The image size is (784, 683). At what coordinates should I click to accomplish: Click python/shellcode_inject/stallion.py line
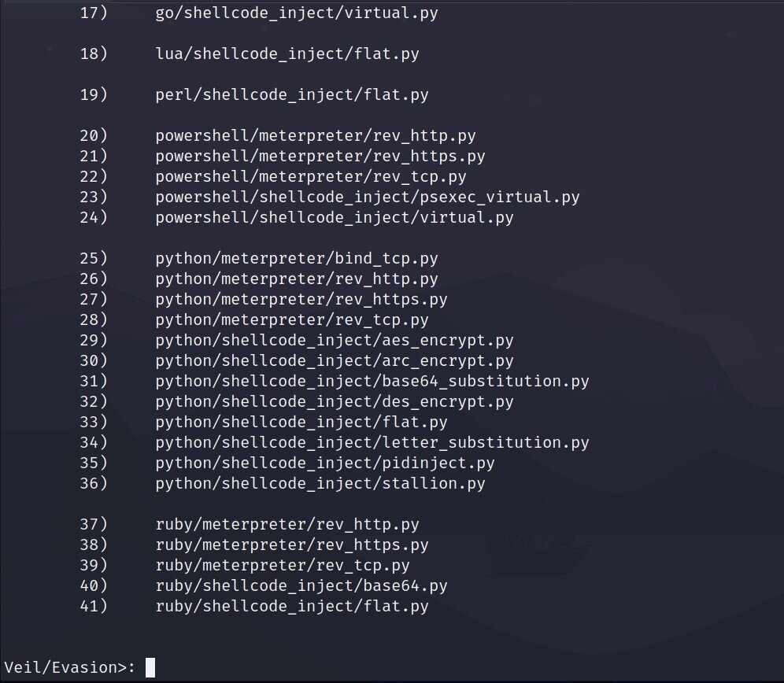click(320, 483)
